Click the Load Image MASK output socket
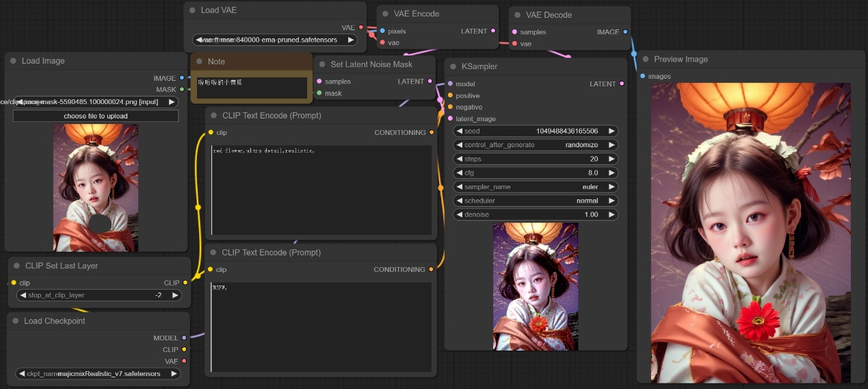The height and width of the screenshot is (389, 868). click(181, 90)
